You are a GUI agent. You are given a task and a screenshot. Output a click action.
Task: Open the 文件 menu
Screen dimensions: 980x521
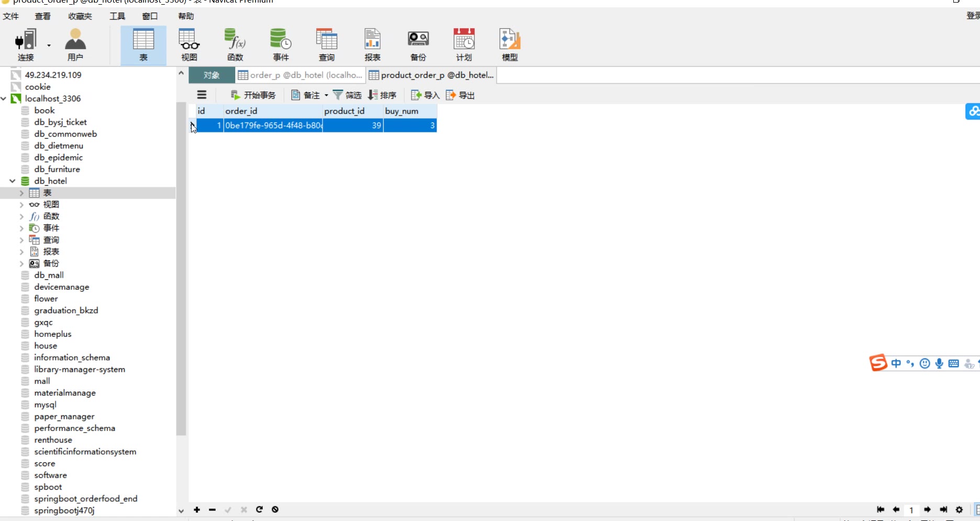click(10, 16)
